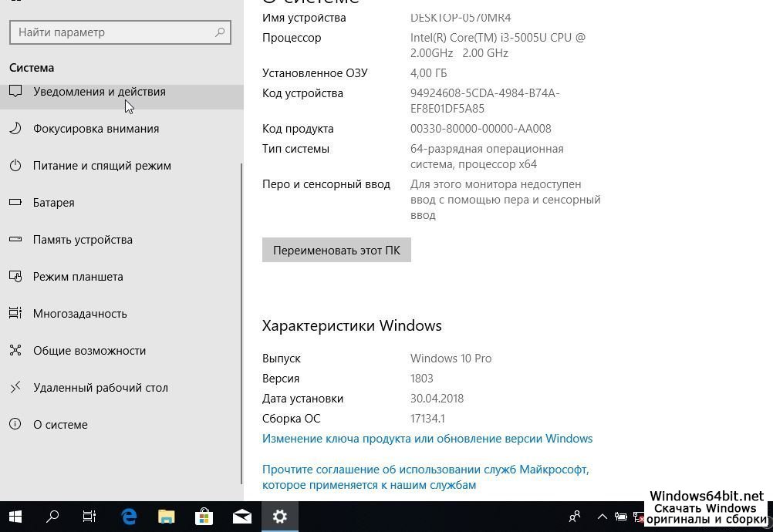The width and height of the screenshot is (773, 532).
Task: Open the Windows Start menu
Action: click(15, 517)
